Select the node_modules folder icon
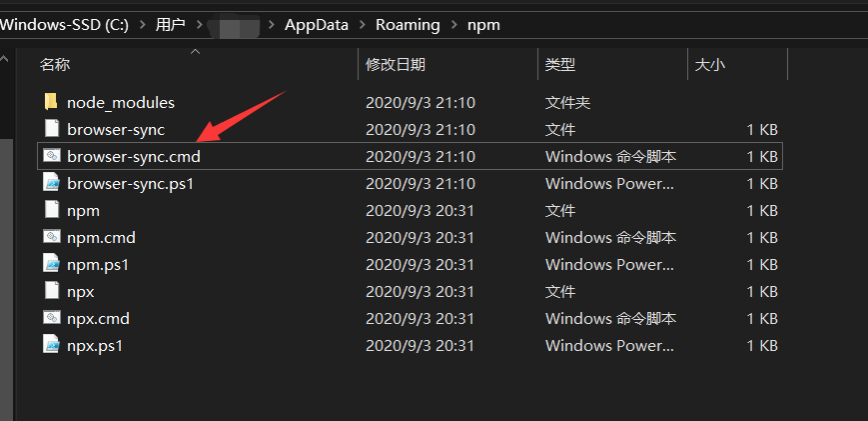 pyautogui.click(x=51, y=102)
